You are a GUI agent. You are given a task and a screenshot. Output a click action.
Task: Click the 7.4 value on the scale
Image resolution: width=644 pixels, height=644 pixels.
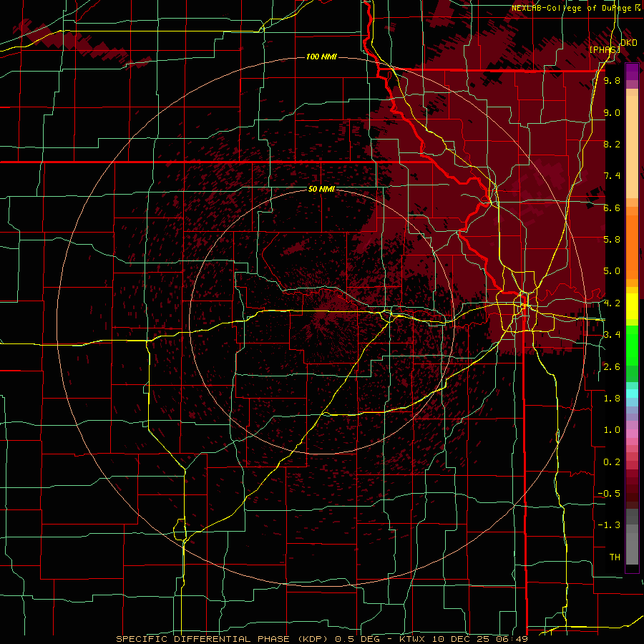(x=612, y=176)
